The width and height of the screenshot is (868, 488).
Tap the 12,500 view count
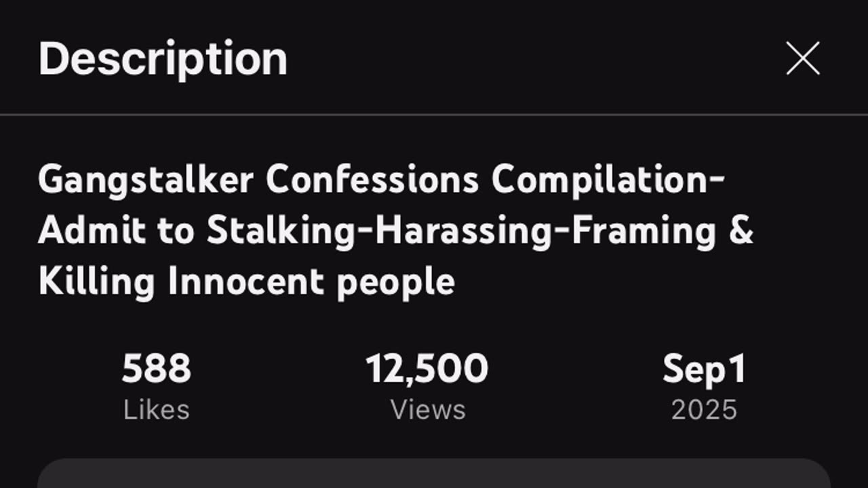pyautogui.click(x=427, y=369)
